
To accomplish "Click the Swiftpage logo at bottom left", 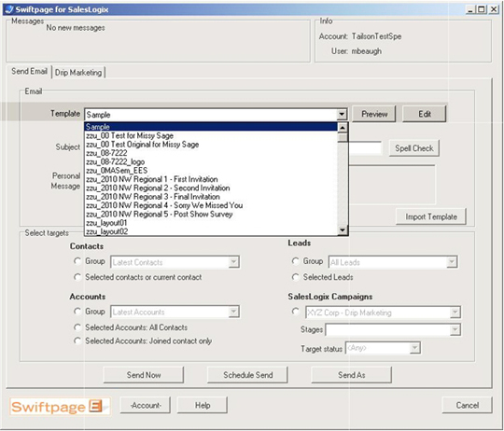I will pos(60,407).
